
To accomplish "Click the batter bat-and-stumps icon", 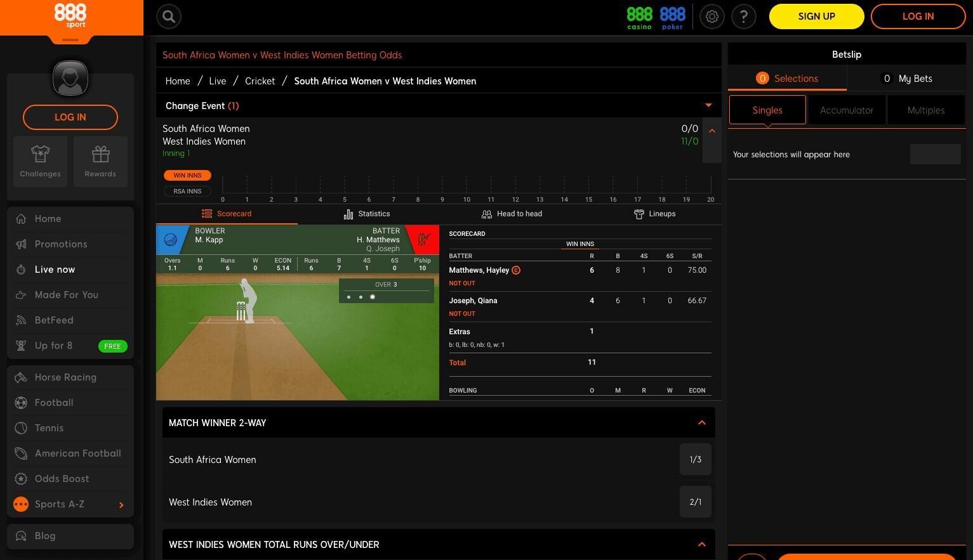I will [424, 240].
